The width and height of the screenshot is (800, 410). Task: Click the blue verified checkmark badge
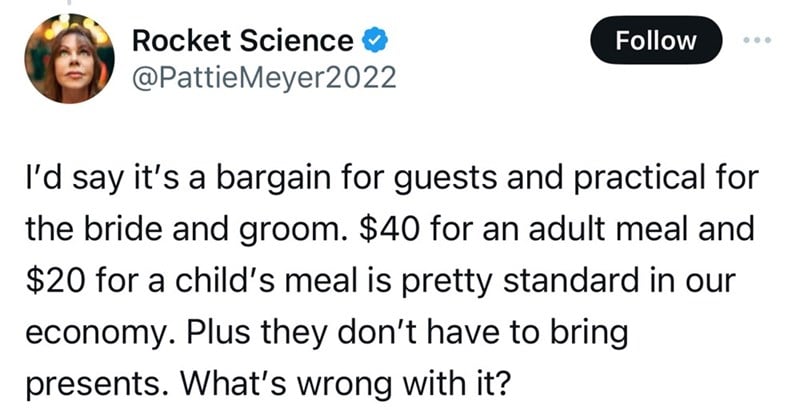coord(375,41)
